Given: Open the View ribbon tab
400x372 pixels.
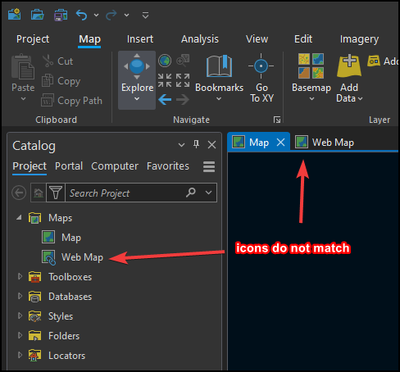Looking at the screenshot, I should (x=257, y=39).
